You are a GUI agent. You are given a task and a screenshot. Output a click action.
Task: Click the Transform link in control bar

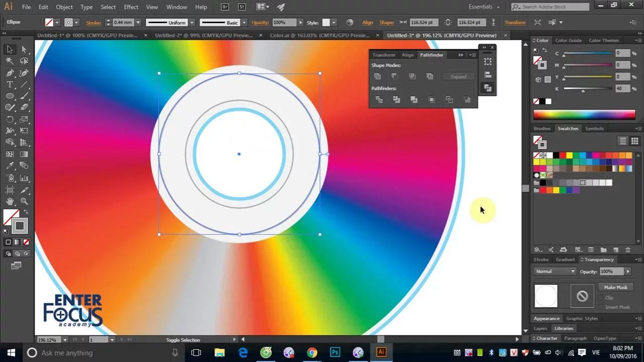coord(515,23)
